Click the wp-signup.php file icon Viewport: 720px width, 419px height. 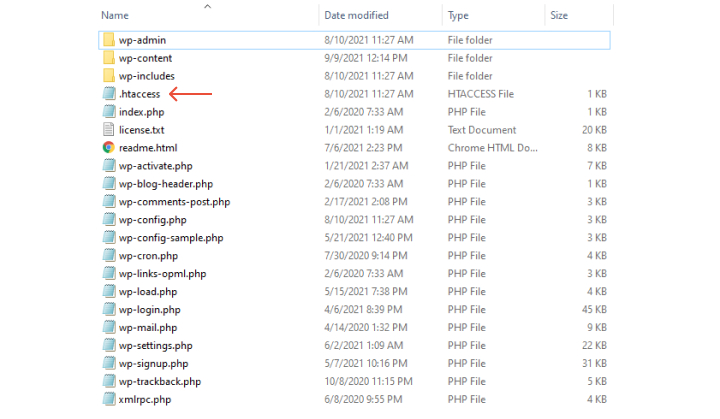tap(109, 363)
